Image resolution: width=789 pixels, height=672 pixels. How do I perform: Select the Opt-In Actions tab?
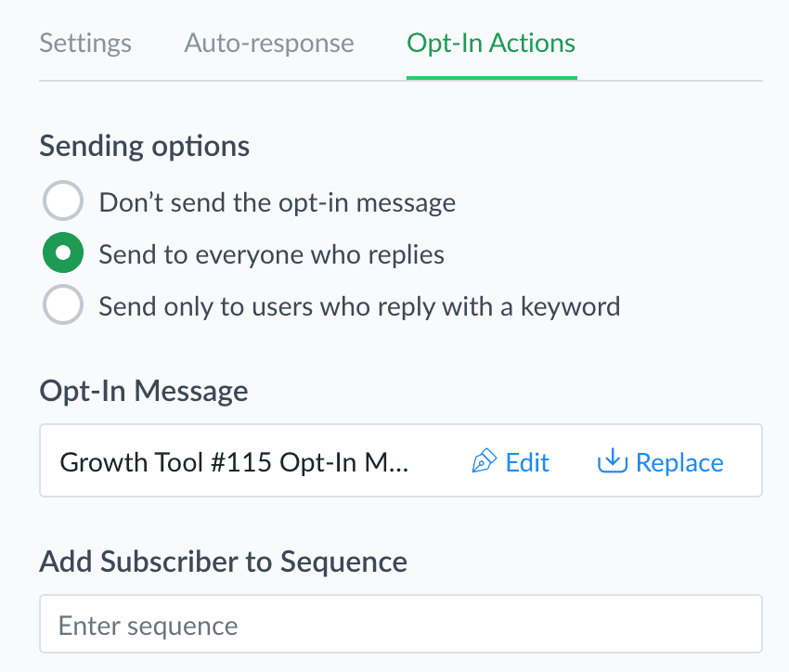[490, 43]
